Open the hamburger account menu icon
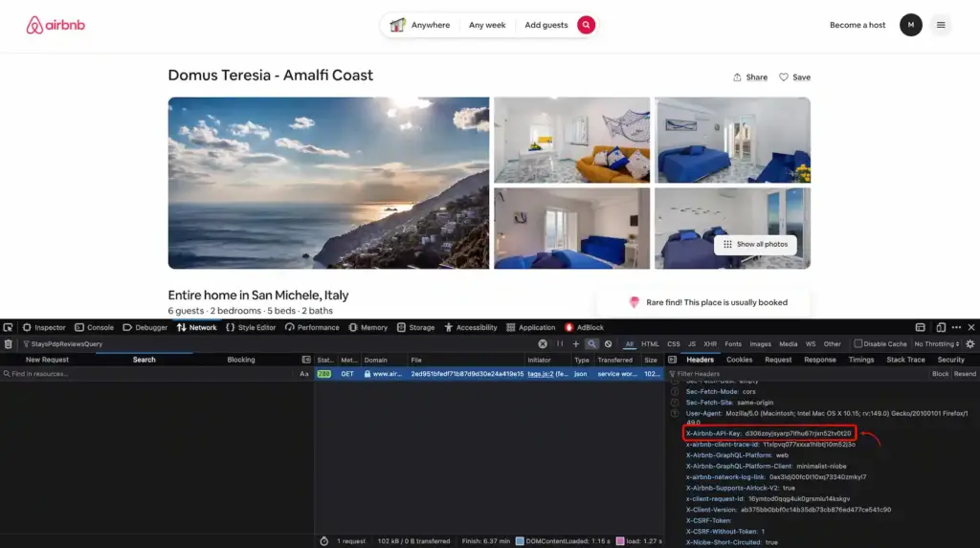Screen dimensions: 980x548 click(941, 25)
